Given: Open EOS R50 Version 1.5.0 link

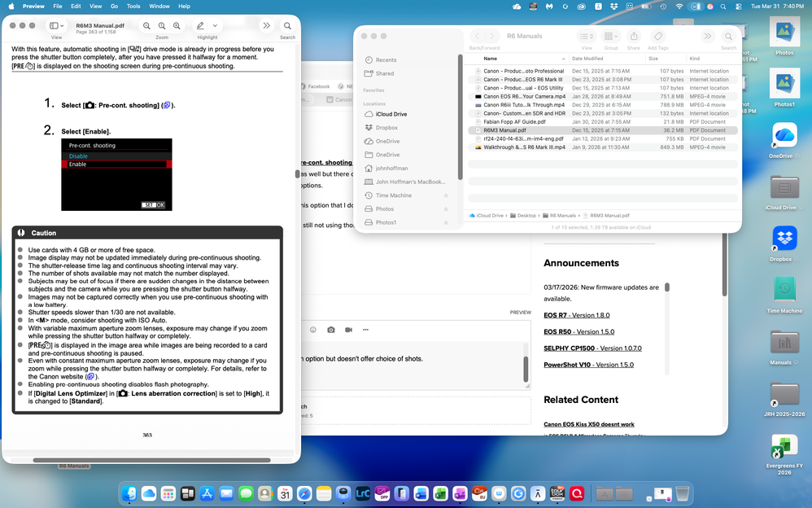Looking at the screenshot, I should (x=579, y=332).
